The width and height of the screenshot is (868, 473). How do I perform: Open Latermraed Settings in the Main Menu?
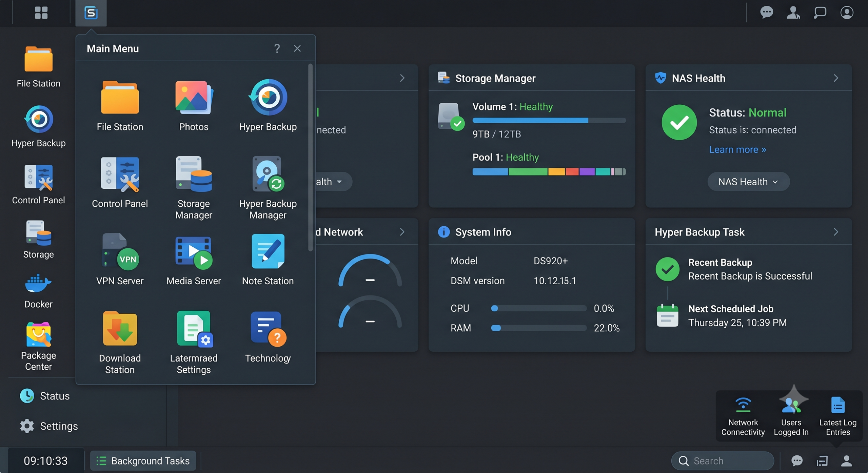[194, 343]
